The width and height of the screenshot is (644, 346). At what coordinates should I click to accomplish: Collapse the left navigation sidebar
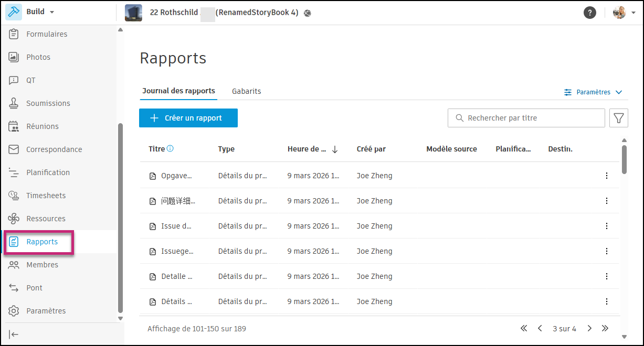[14, 334]
